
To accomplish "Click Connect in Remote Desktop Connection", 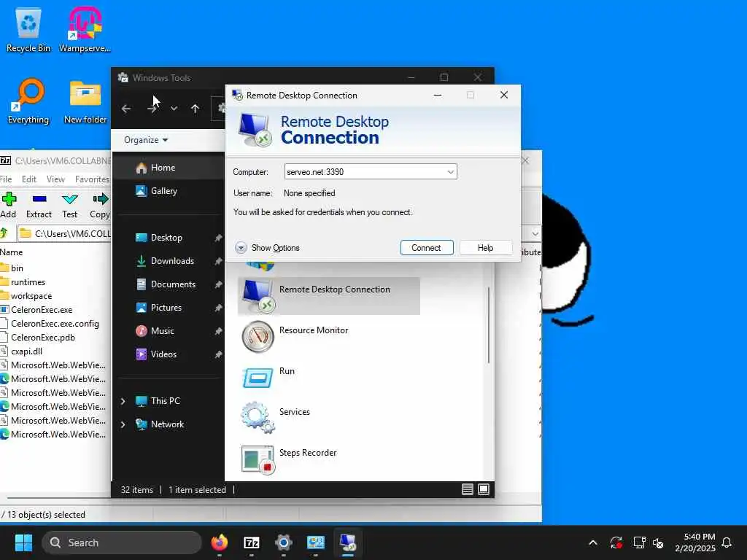I will (x=426, y=248).
